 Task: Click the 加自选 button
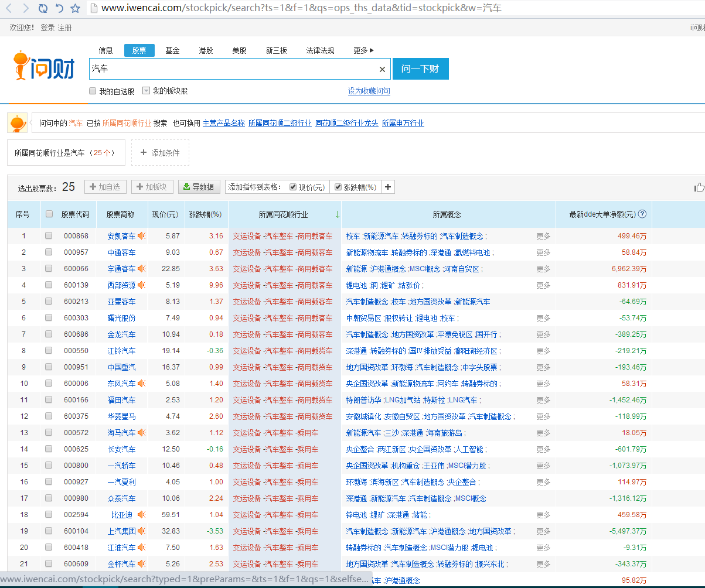pos(105,187)
